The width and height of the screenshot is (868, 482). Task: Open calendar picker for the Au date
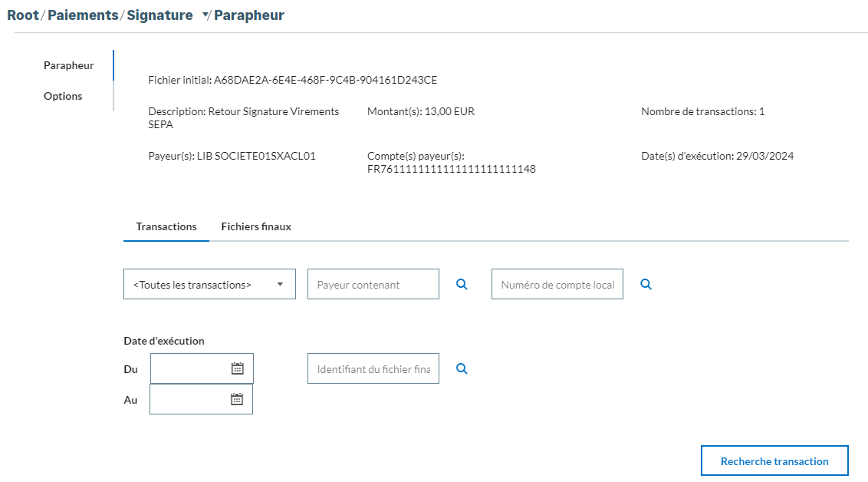(237, 399)
